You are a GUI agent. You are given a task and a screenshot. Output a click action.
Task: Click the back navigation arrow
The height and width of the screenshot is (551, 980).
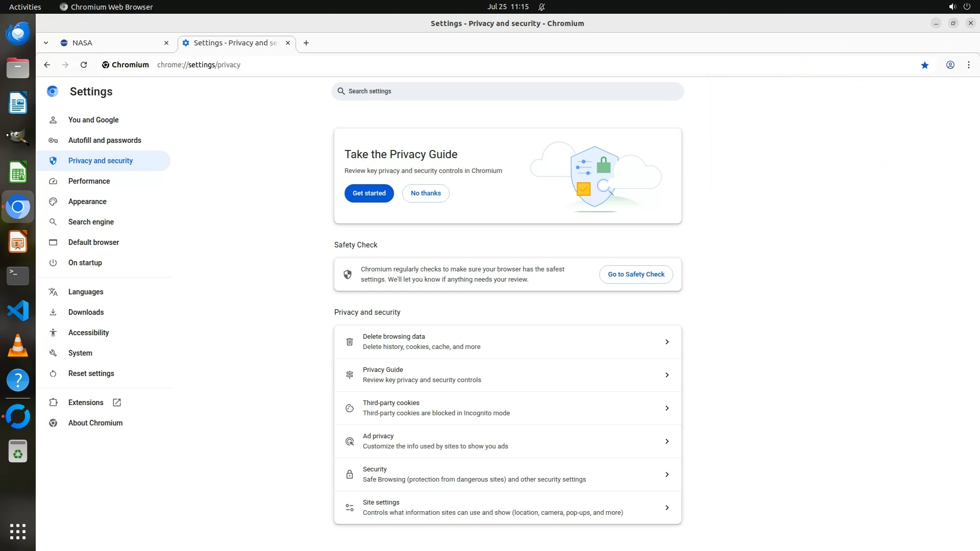click(x=47, y=65)
